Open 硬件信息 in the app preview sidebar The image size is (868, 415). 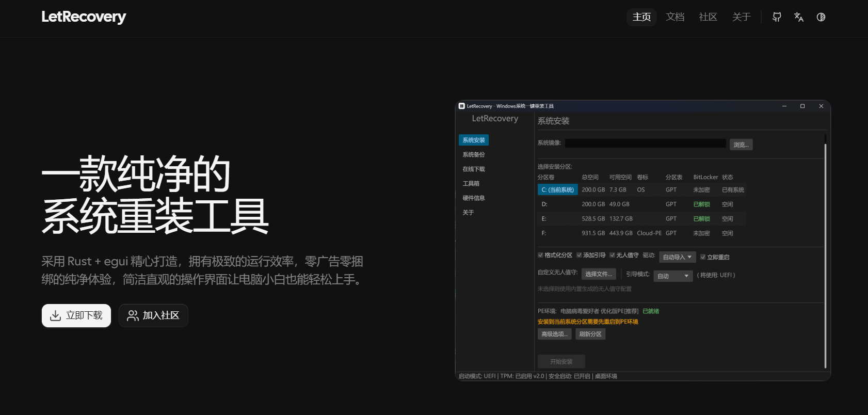click(474, 198)
